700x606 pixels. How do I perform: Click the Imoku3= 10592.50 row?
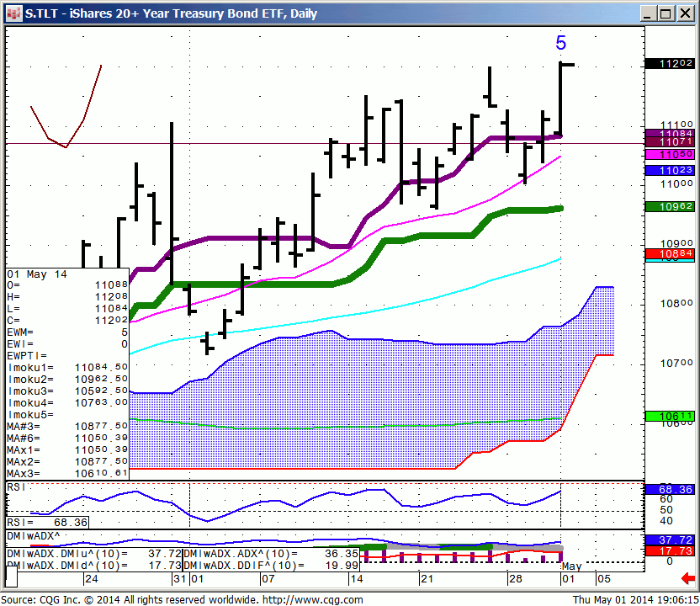(x=67, y=391)
